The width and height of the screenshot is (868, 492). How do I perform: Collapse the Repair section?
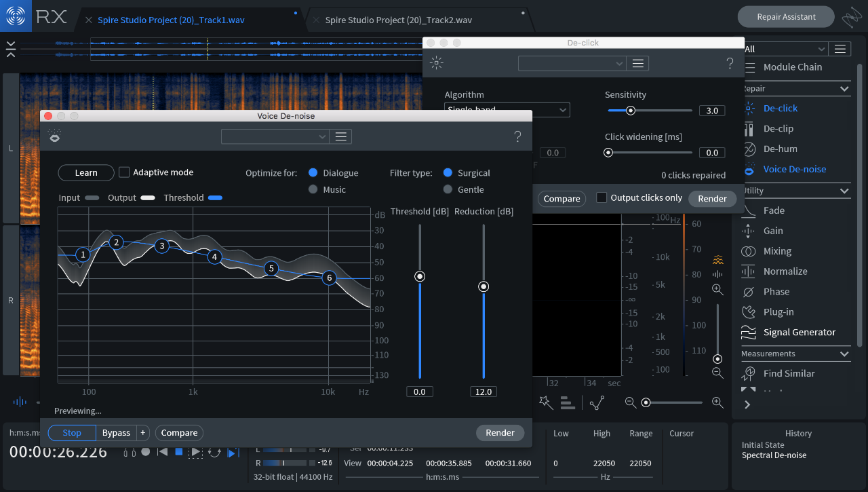844,89
